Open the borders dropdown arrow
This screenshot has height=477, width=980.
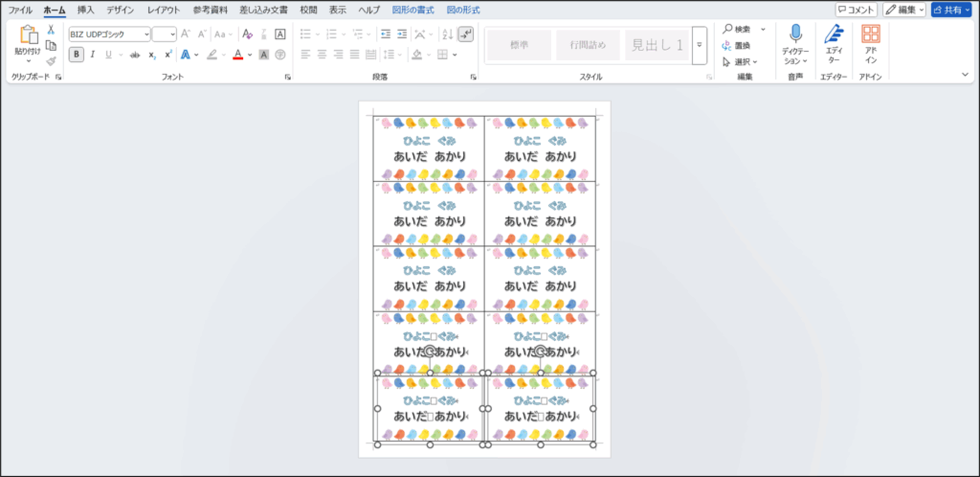point(455,55)
